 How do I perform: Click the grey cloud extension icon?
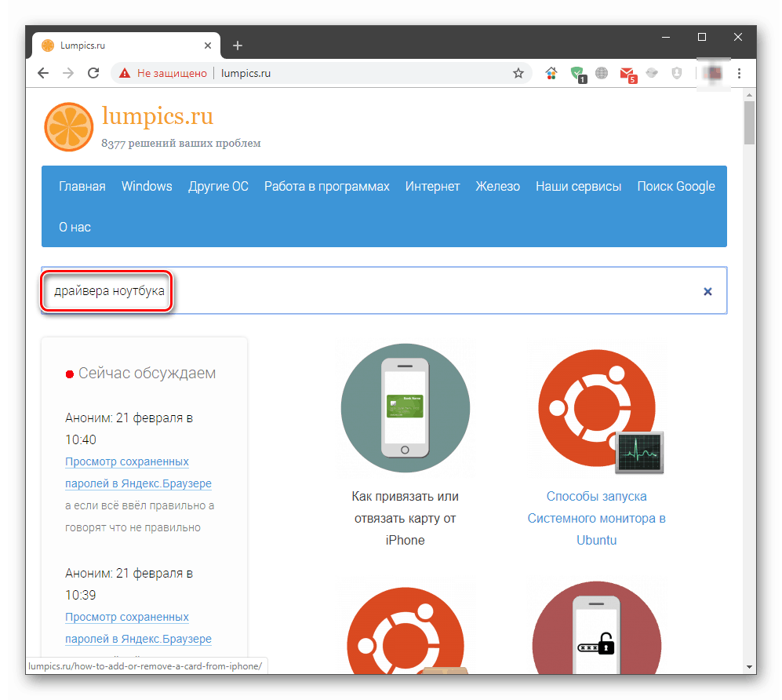coord(652,73)
